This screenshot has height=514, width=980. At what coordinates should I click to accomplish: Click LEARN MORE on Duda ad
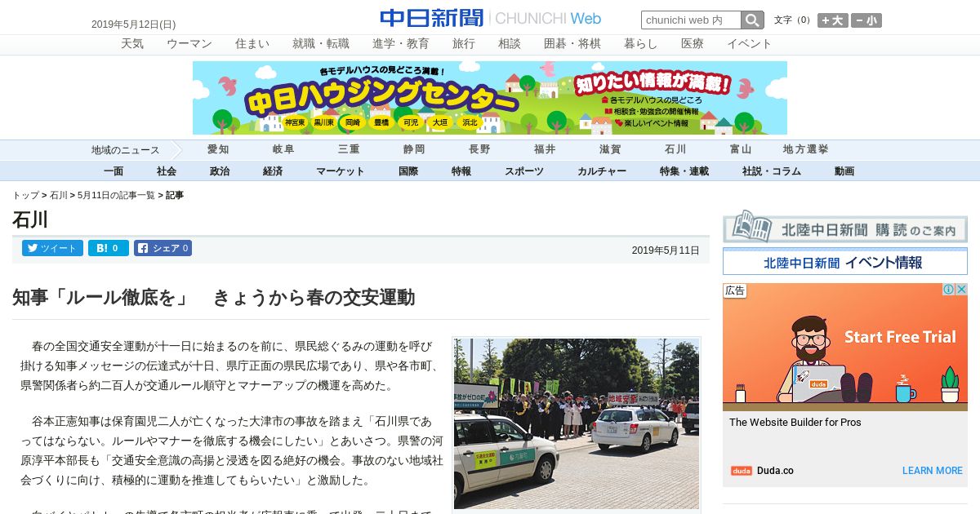932,471
